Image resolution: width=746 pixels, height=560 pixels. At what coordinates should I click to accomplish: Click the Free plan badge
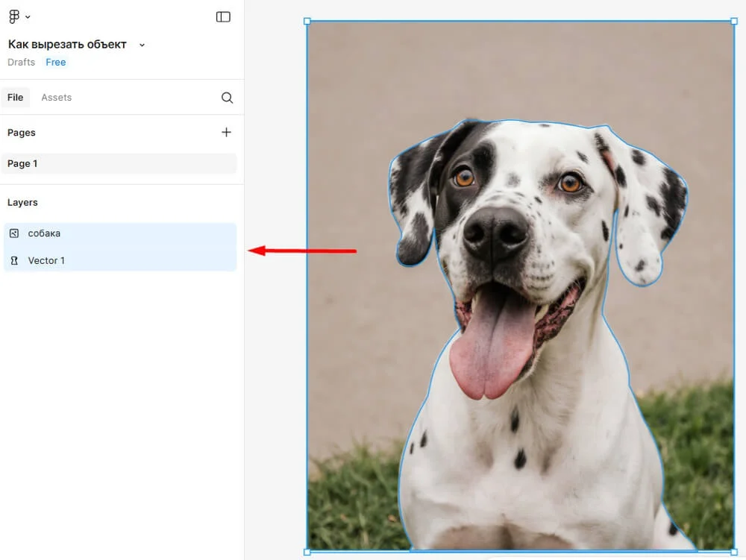56,63
